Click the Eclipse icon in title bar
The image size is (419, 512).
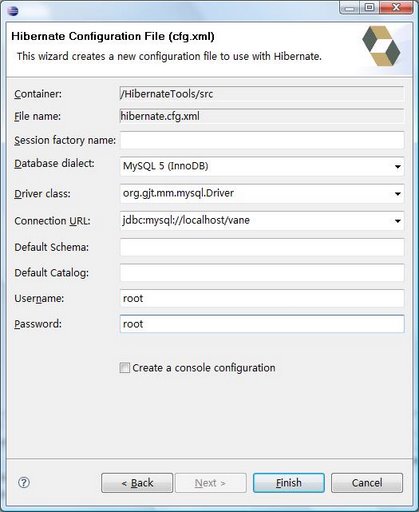click(13, 11)
